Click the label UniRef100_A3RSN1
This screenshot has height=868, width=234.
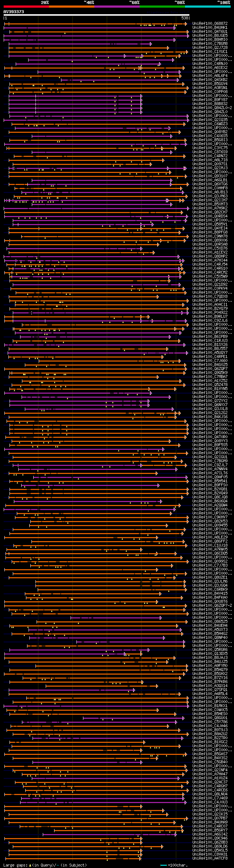210,88
